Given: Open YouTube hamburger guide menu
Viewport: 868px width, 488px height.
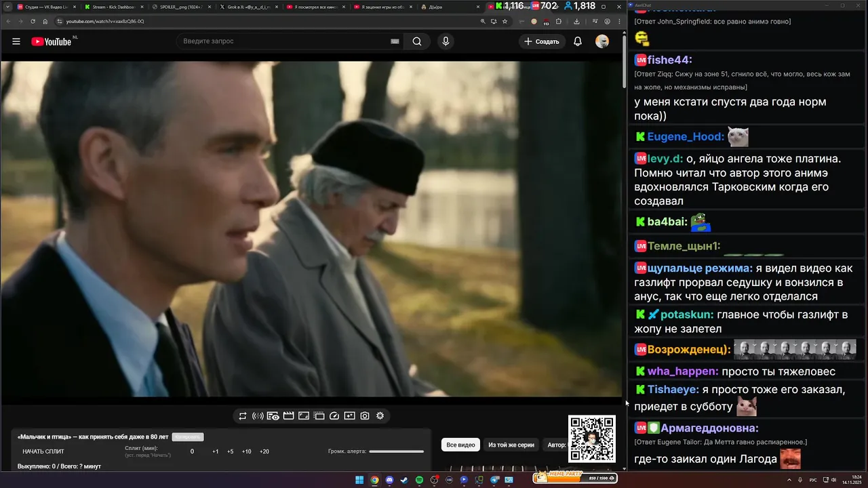Looking at the screenshot, I should pyautogui.click(x=16, y=41).
